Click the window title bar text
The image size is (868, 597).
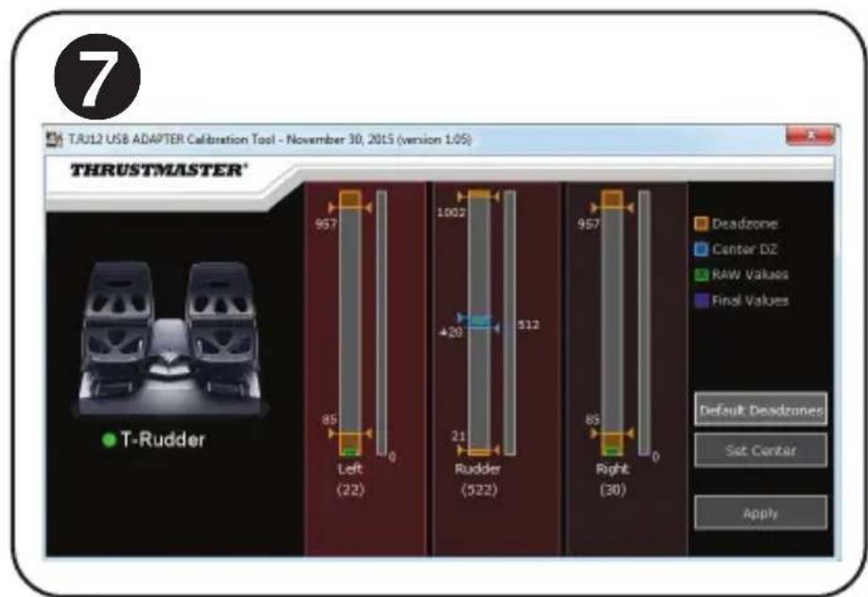[x=269, y=139]
